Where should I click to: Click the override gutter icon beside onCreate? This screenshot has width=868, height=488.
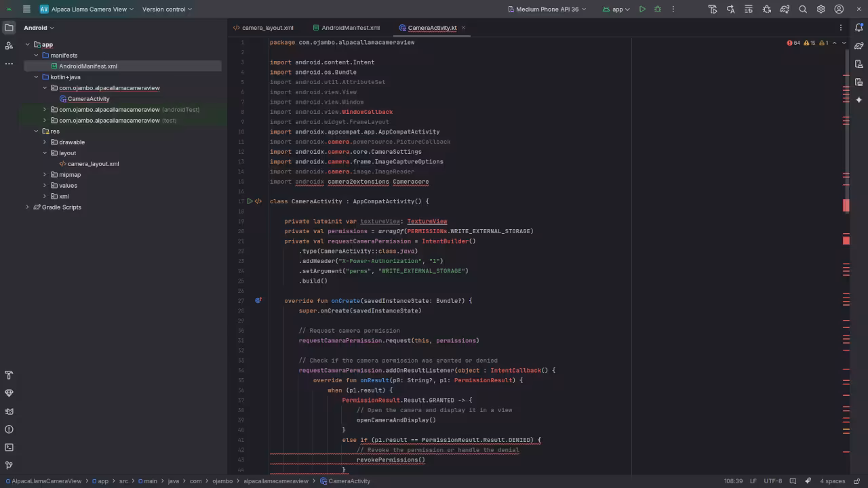(x=258, y=300)
